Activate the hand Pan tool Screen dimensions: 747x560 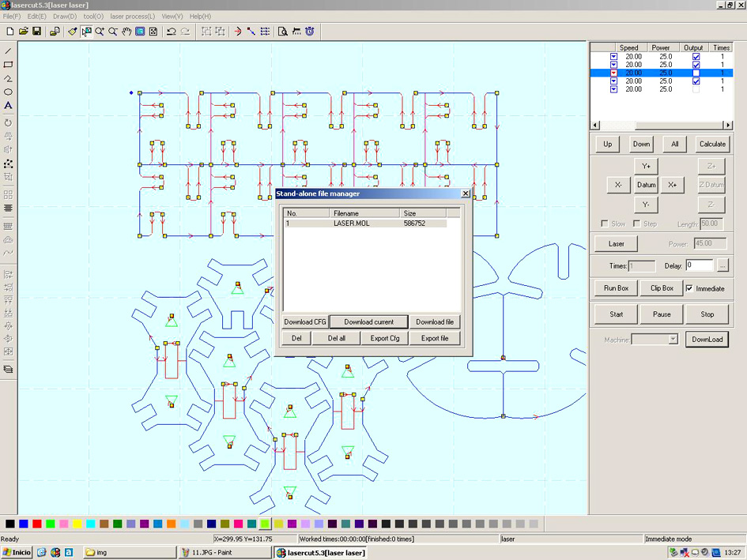(x=126, y=32)
